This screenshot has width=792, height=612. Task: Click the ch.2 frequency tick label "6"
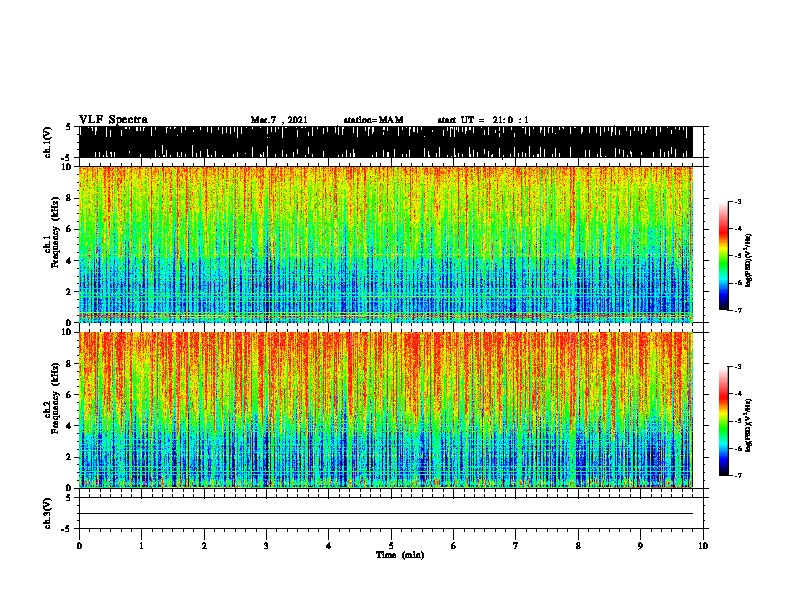coord(70,394)
